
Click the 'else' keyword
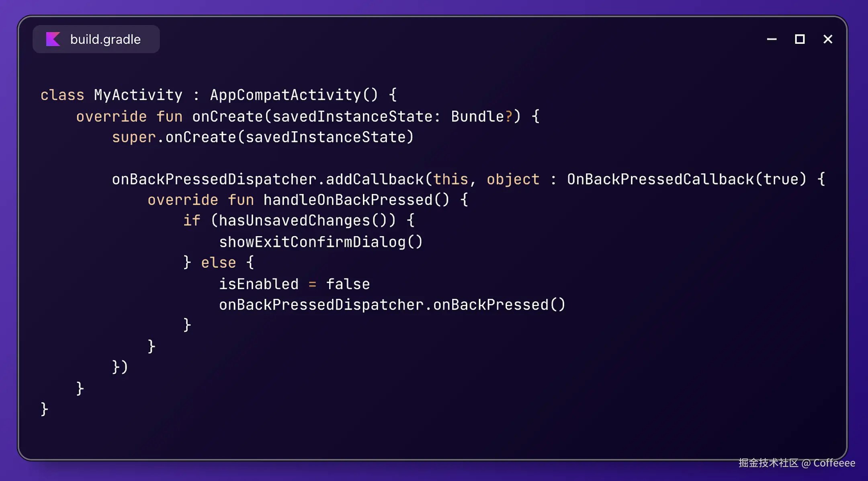click(219, 263)
